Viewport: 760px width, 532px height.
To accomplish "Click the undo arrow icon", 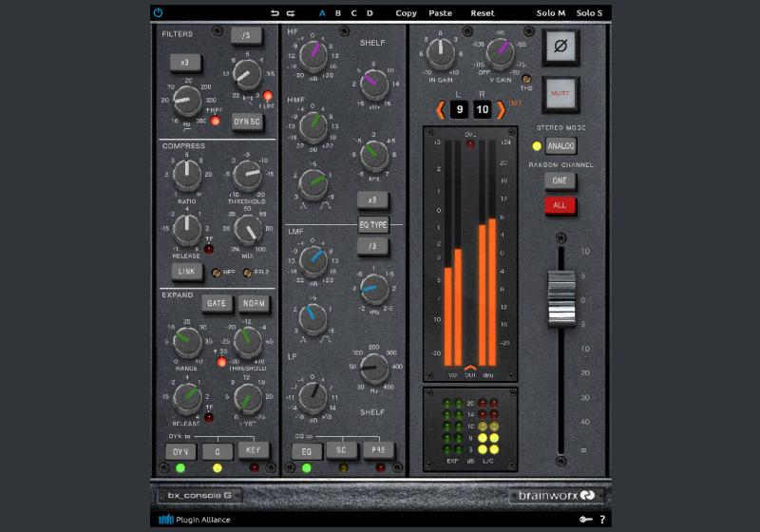I will pyautogui.click(x=275, y=13).
